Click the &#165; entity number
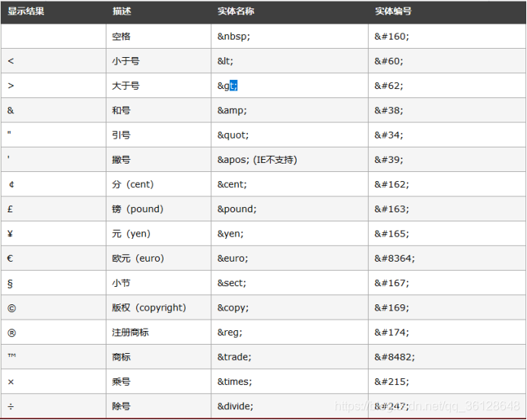Viewport: 527px width, 420px height. coord(392,234)
